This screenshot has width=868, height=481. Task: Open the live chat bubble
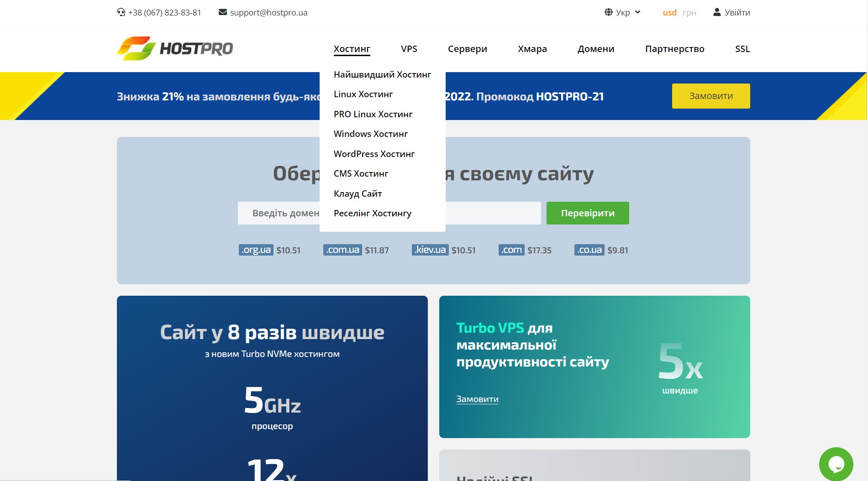click(836, 464)
